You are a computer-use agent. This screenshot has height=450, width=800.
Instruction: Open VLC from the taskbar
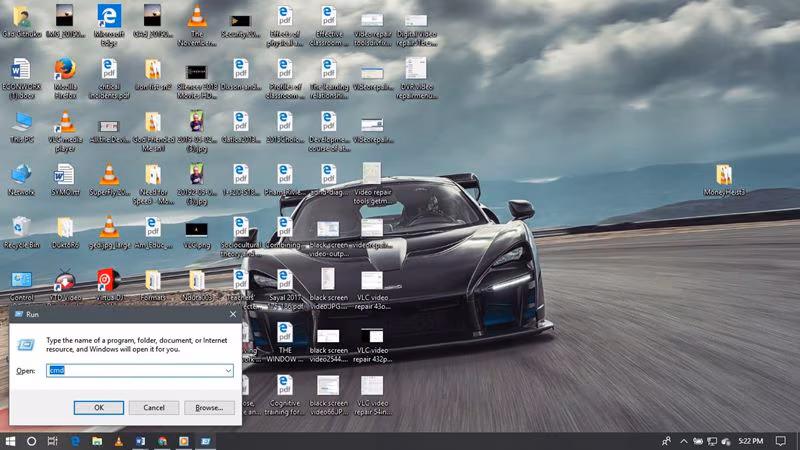tap(119, 441)
